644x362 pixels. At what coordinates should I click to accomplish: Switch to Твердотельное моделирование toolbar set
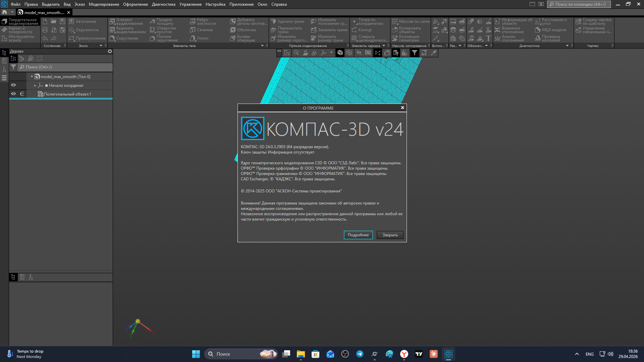20,22
